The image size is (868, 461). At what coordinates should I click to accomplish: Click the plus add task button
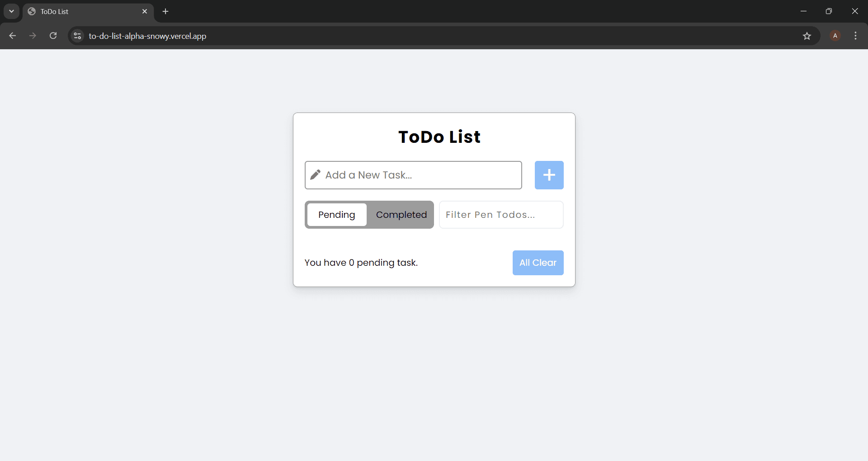[x=549, y=175]
